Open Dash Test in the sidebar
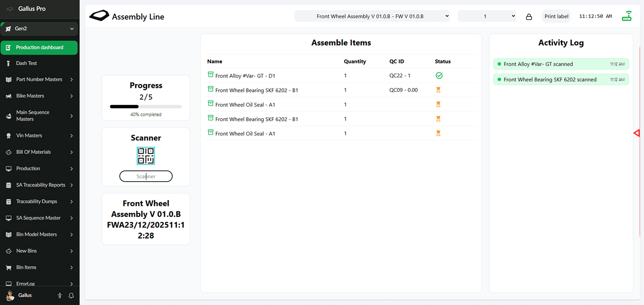This screenshot has height=305, width=644. [27, 63]
